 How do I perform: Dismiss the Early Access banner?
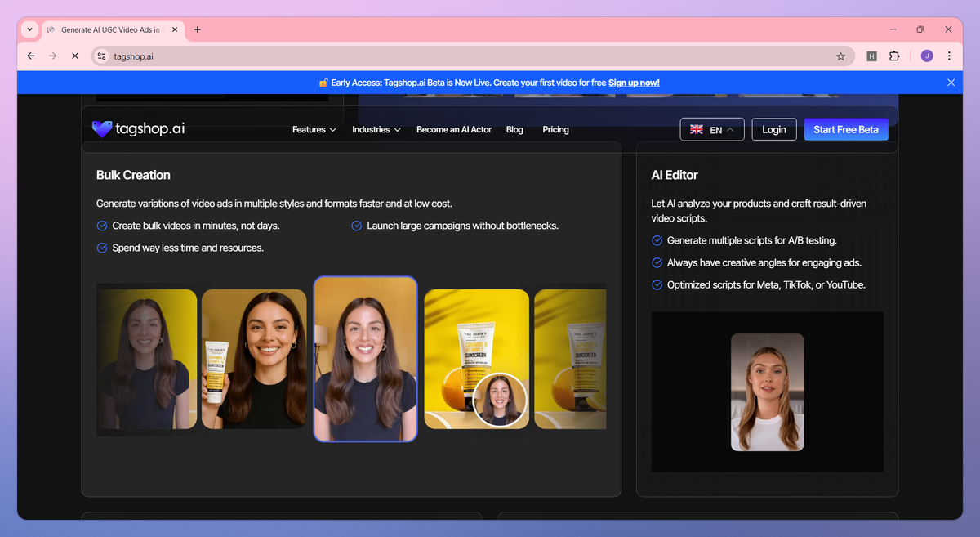coord(951,83)
